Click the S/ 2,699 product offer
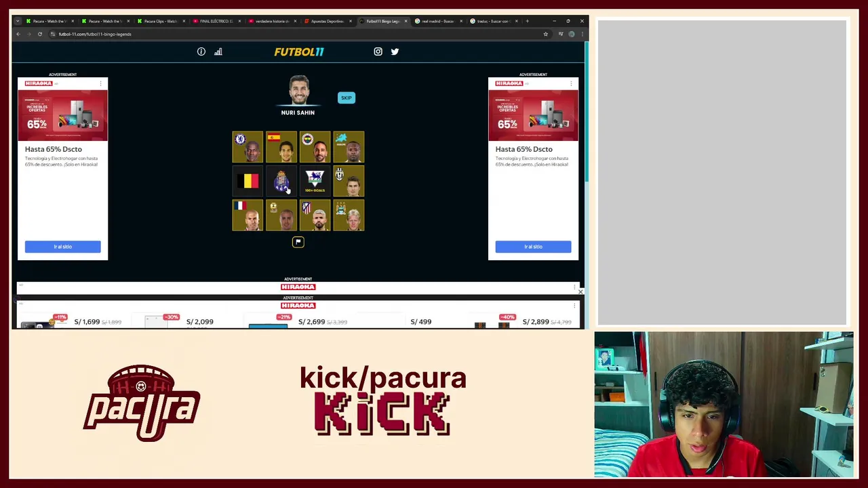The height and width of the screenshot is (488, 868). [312, 322]
